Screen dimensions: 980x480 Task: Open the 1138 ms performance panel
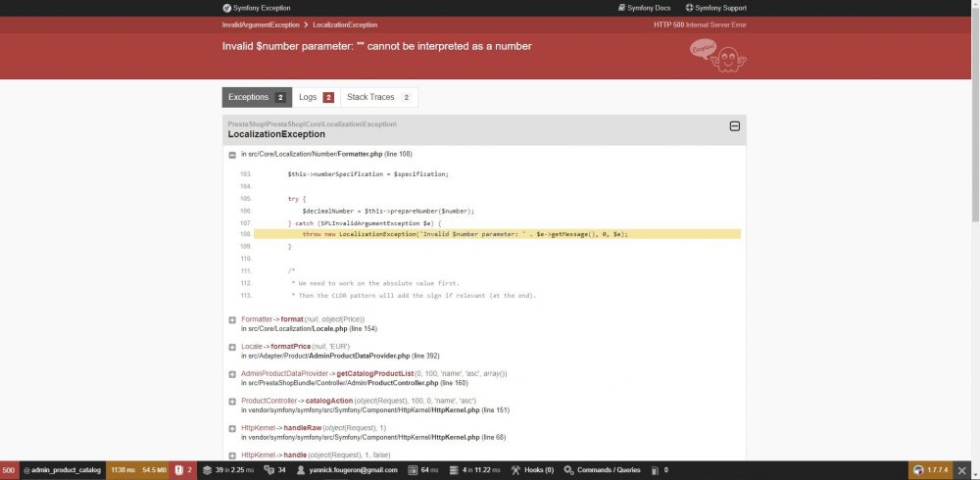coord(123,470)
